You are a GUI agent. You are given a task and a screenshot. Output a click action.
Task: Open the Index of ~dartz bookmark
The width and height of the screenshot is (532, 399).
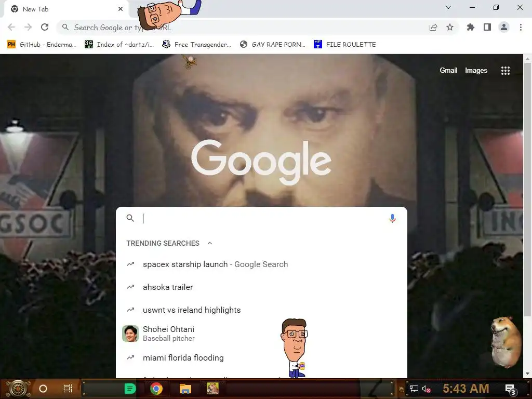pos(119,45)
